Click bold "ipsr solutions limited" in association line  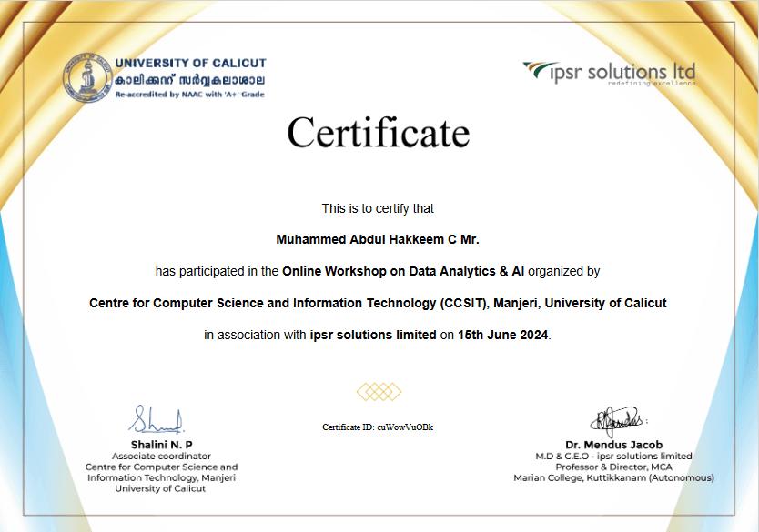click(x=373, y=335)
